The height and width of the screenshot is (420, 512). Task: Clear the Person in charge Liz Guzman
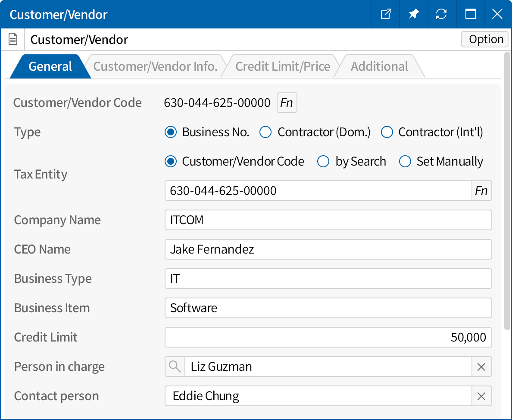481,367
